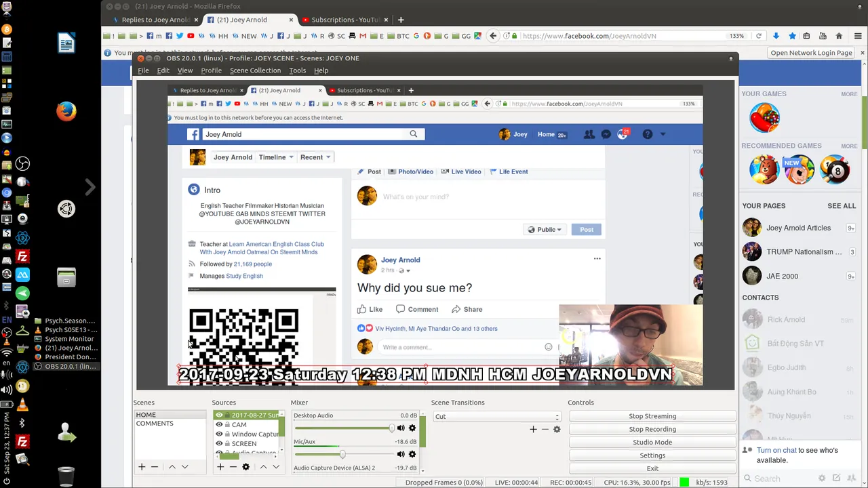Open the OBS File menu
Screen dimensions: 868x488
pyautogui.click(x=143, y=70)
